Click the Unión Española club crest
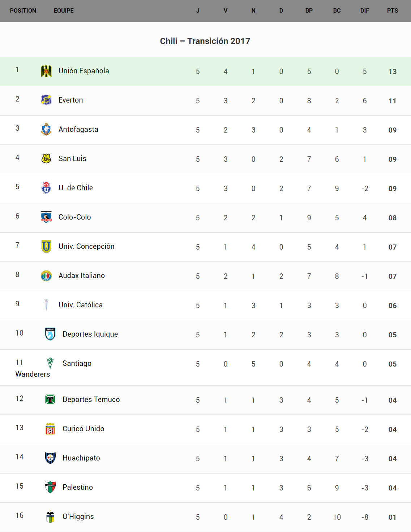The height and width of the screenshot is (532, 411). tap(46, 71)
